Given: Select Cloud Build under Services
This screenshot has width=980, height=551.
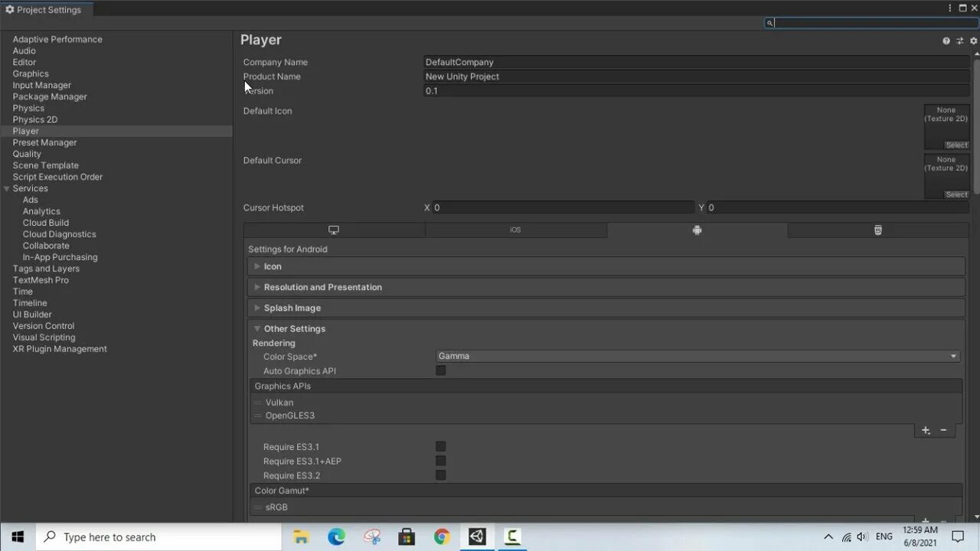Looking at the screenshot, I should click(x=46, y=223).
